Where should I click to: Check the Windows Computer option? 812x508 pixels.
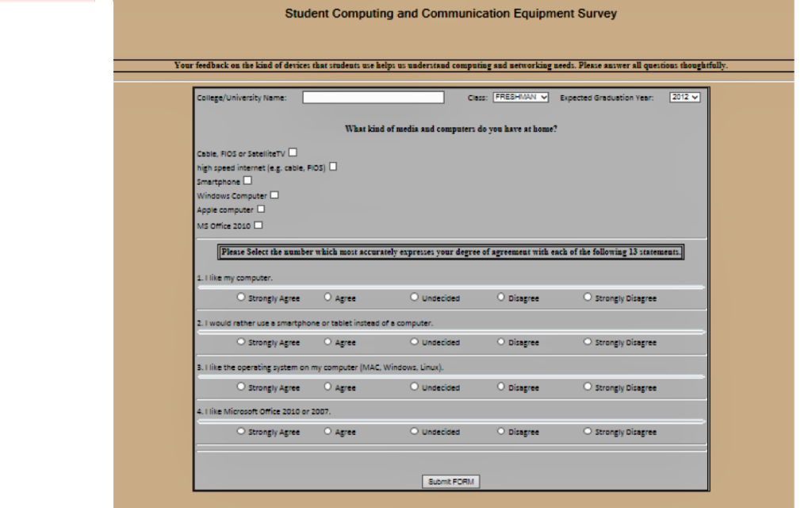(274, 195)
